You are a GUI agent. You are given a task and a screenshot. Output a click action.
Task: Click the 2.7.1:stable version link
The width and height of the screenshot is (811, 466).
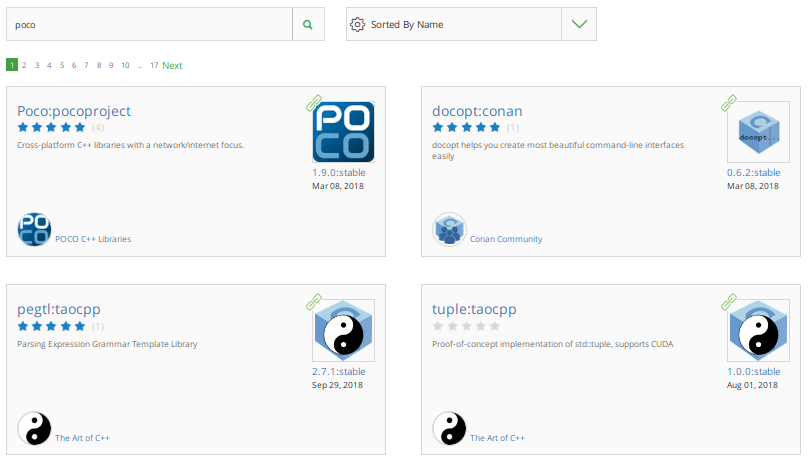click(339, 372)
